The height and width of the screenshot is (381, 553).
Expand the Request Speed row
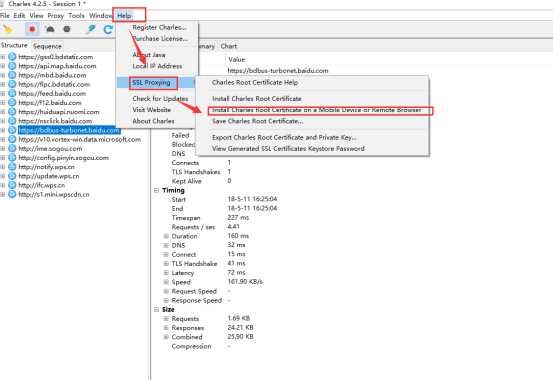point(166,291)
